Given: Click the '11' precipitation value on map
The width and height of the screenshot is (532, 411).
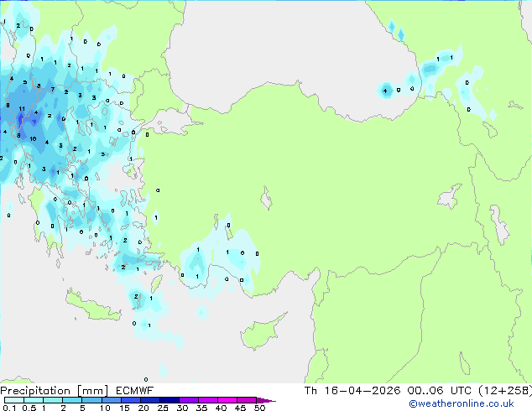Looking at the screenshot, I should [x=22, y=109].
